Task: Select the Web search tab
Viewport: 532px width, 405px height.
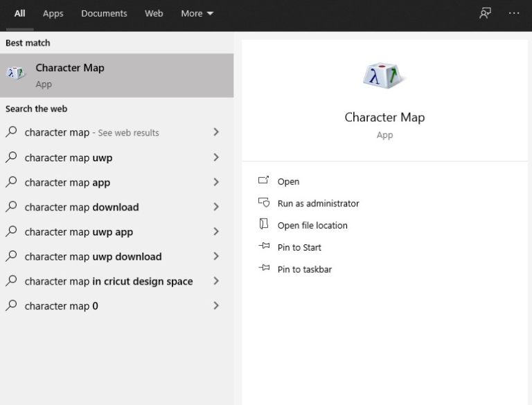Action: [154, 13]
